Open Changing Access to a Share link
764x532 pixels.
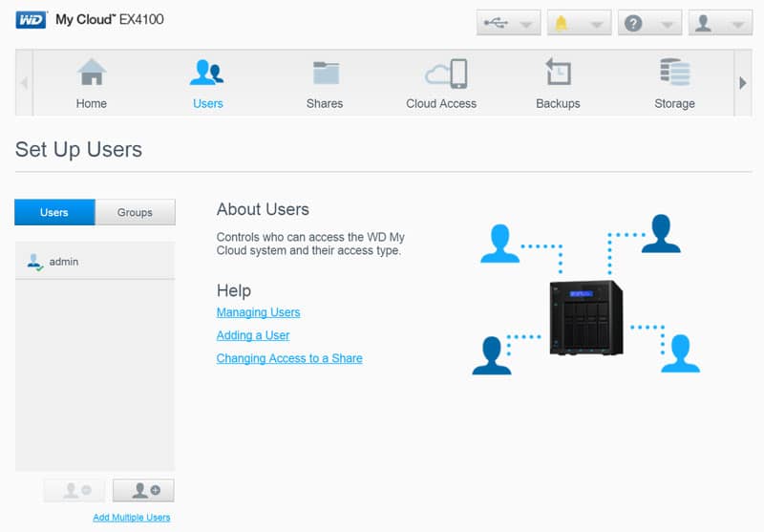289,358
